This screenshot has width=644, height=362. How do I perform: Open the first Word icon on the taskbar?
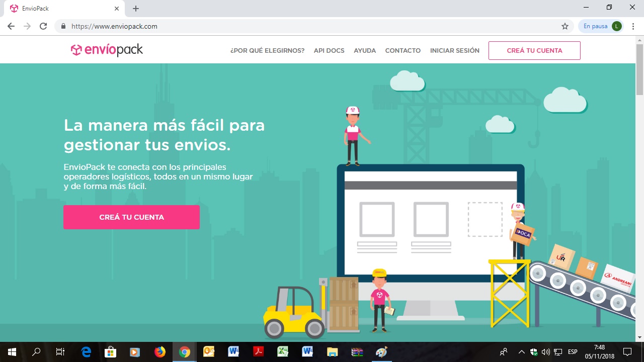(x=233, y=352)
